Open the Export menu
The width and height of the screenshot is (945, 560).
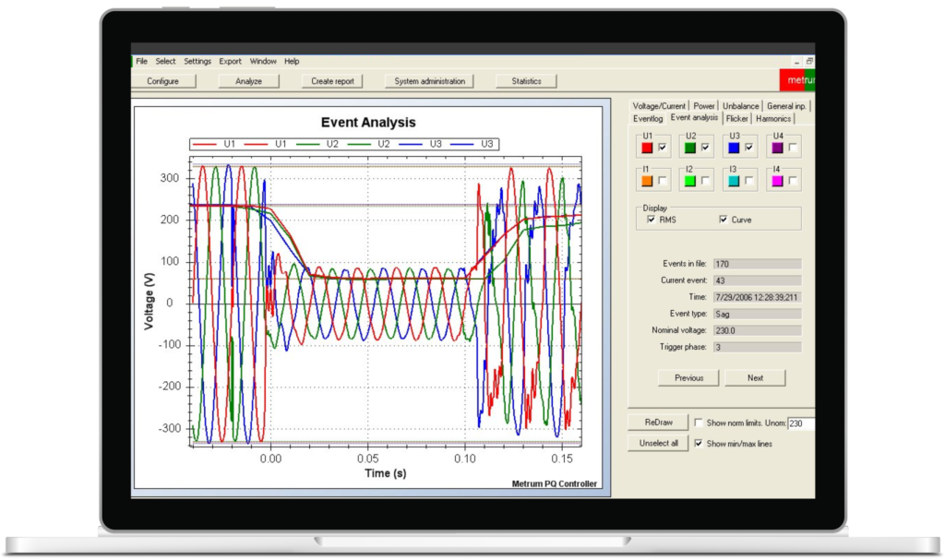click(x=230, y=62)
